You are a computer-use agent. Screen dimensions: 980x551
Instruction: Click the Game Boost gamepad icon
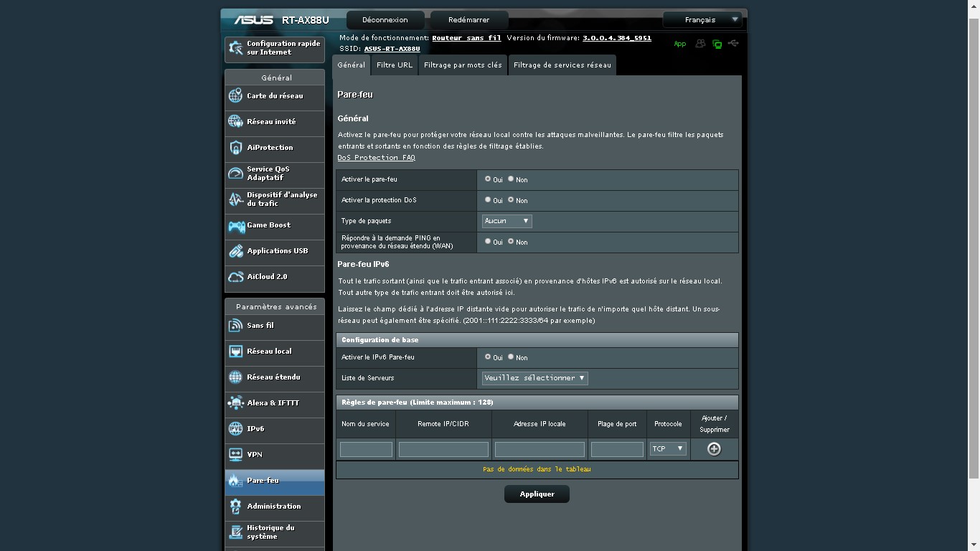click(236, 226)
